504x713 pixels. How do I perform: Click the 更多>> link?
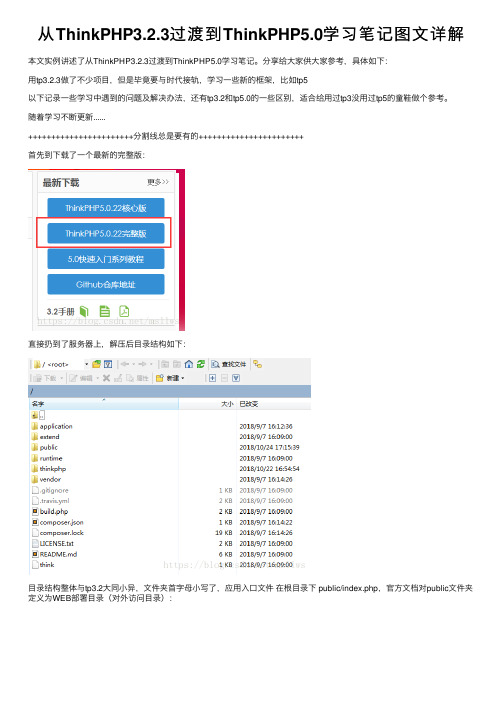pyautogui.click(x=158, y=182)
